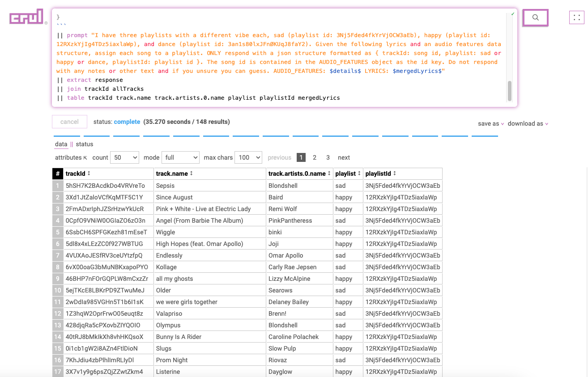
Task: Click artist cell Caroline Polachek
Action: [x=300, y=337]
